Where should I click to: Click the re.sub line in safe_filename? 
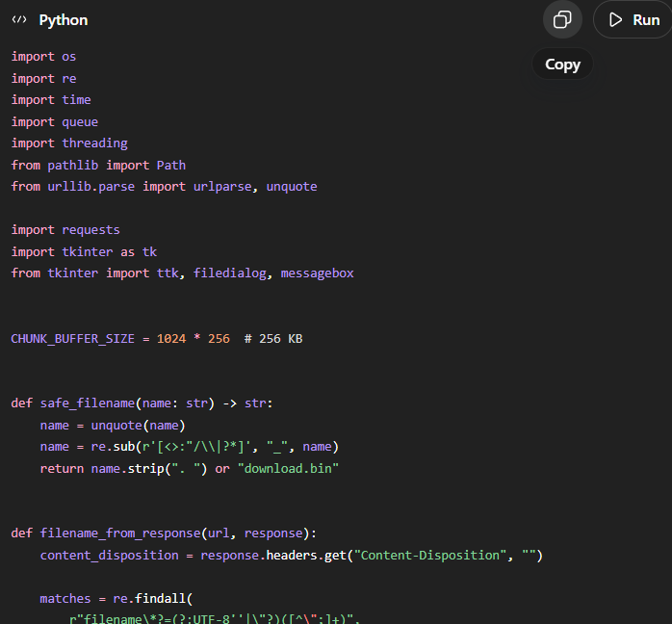[190, 447]
